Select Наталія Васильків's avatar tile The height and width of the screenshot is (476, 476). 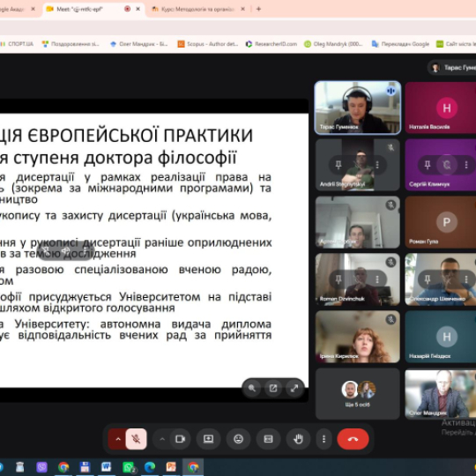[441, 108]
